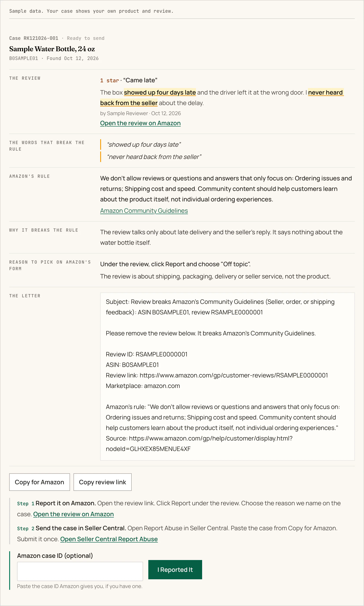The image size is (364, 606).
Task: Click the Review link URL line in the letter
Action: tap(217, 375)
